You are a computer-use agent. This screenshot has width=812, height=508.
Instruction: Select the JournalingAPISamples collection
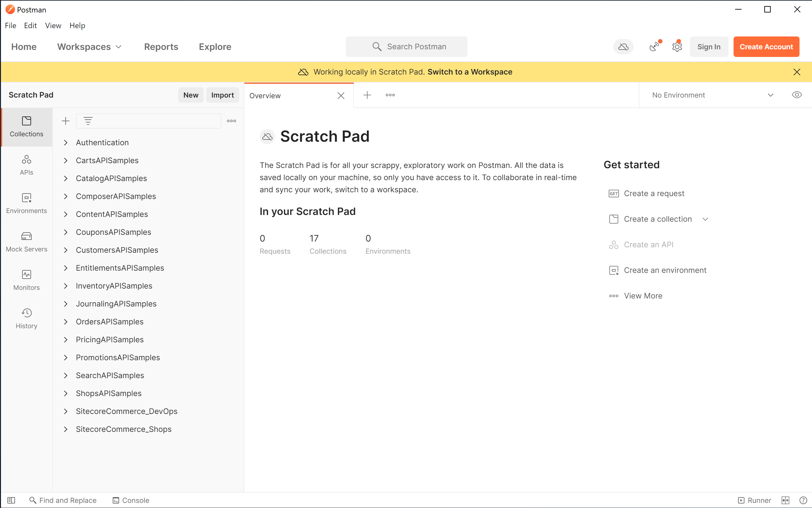(x=116, y=304)
